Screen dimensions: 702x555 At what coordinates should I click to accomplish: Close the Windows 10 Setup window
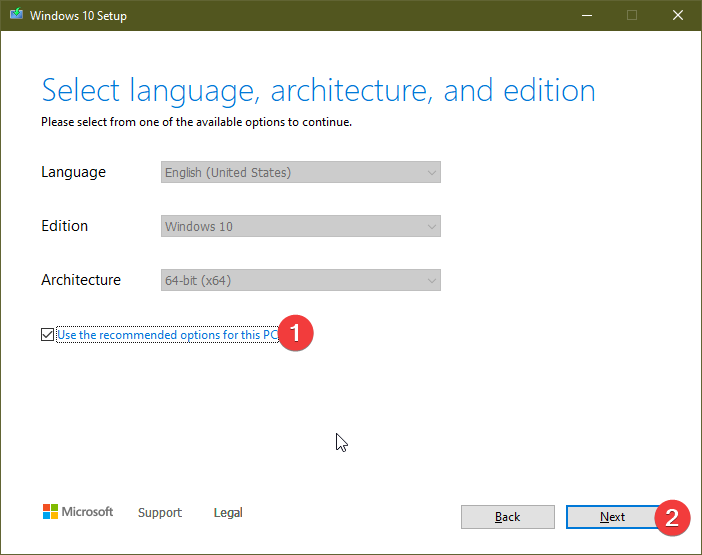[678, 15]
